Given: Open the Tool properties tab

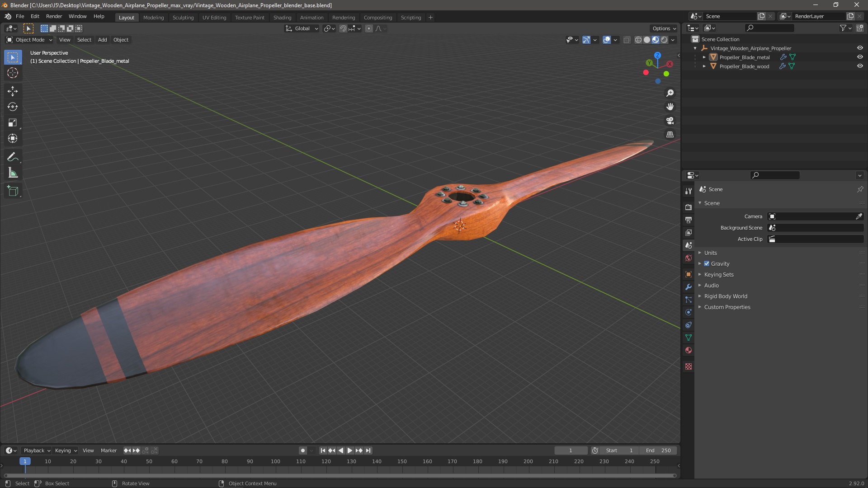Looking at the screenshot, I should pyautogui.click(x=688, y=191).
